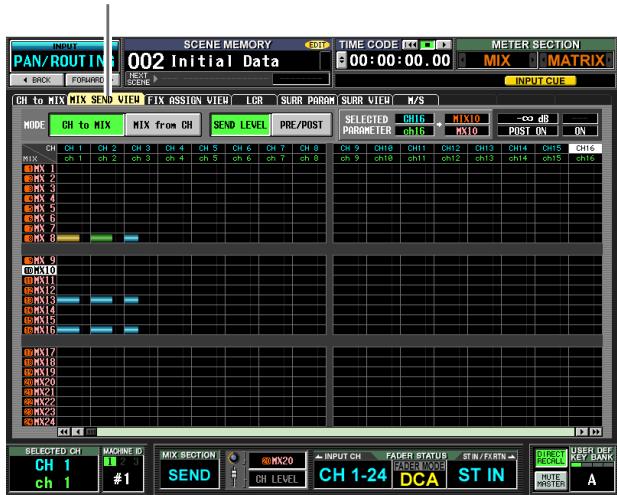
Task: Click the FORWARD navigation button
Action: 92,80
